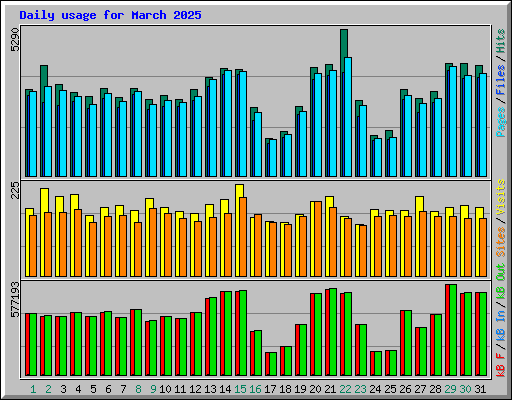Screen dimensions: 512x400
Task: Click day label 1 on x-axis
Action: tap(33, 389)
